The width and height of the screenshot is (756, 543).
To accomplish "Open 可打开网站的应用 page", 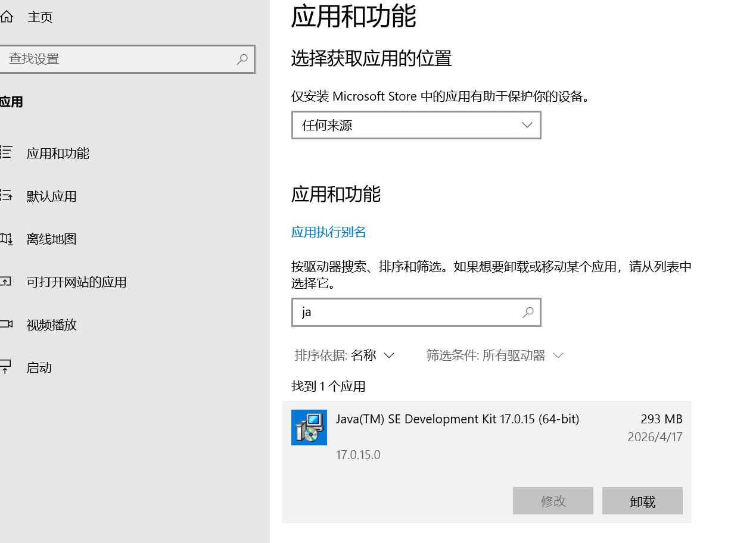I will coord(76,282).
